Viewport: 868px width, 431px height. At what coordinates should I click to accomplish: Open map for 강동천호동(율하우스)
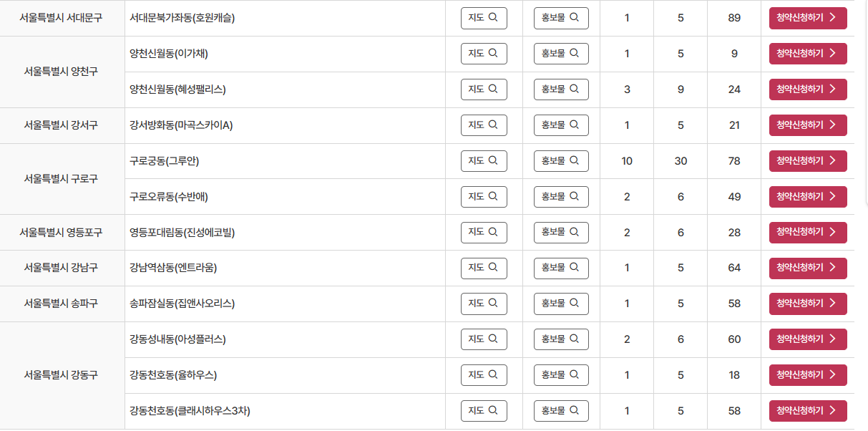(484, 375)
